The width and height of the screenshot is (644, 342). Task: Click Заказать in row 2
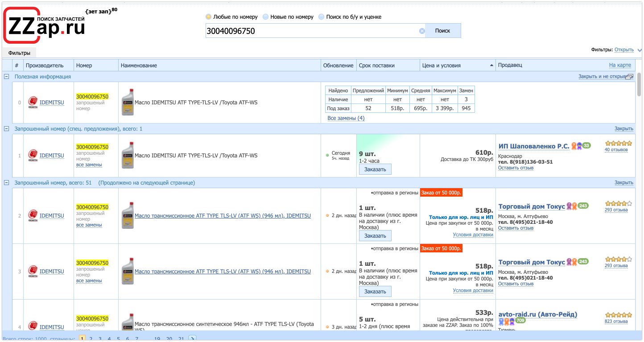(375, 235)
